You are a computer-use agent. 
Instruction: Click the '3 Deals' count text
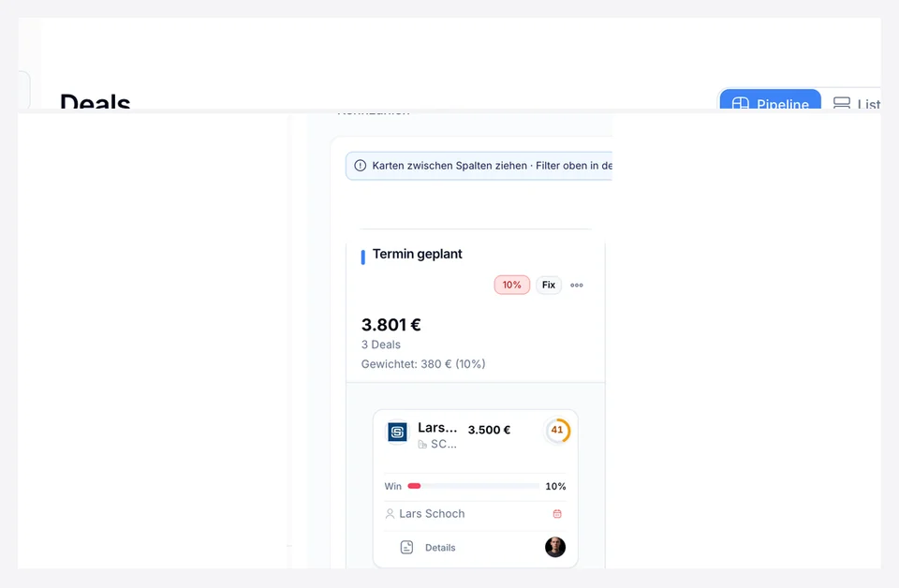coord(381,345)
